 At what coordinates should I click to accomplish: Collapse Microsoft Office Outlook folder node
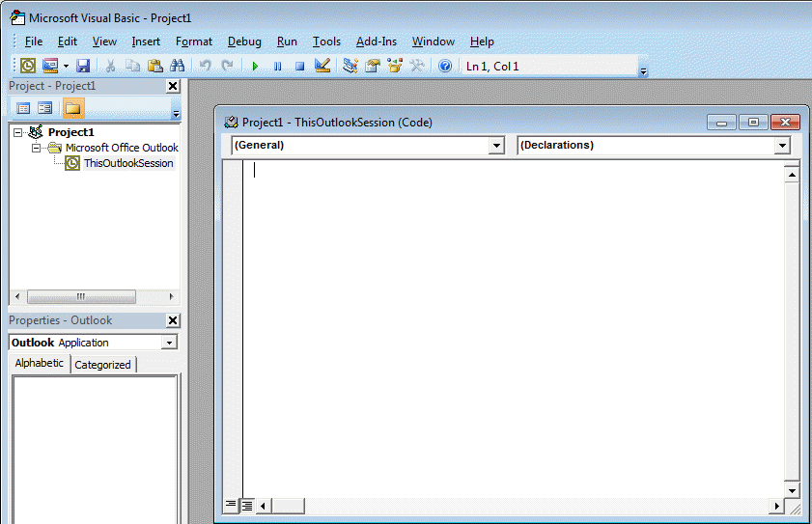pyautogui.click(x=36, y=148)
